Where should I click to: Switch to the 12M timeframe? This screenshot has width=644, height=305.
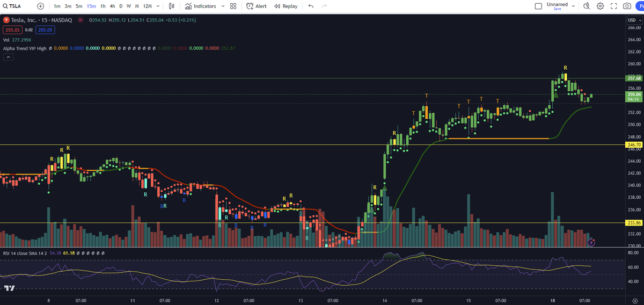point(148,6)
